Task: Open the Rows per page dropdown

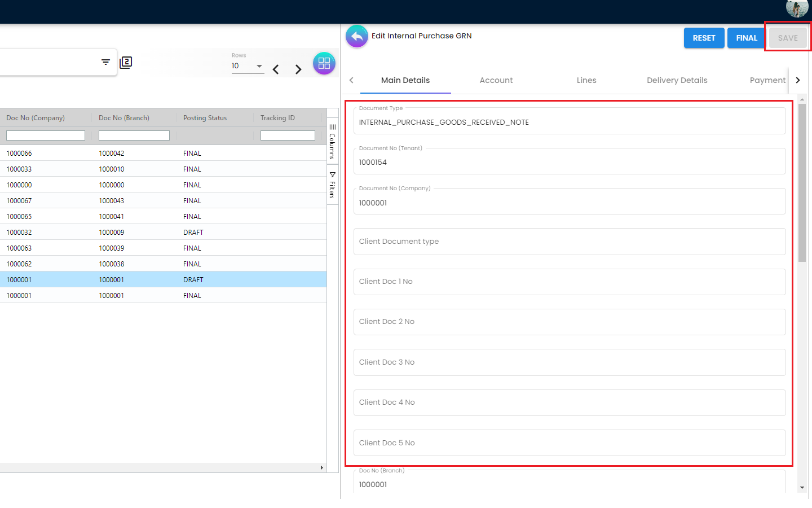Action: pyautogui.click(x=248, y=66)
